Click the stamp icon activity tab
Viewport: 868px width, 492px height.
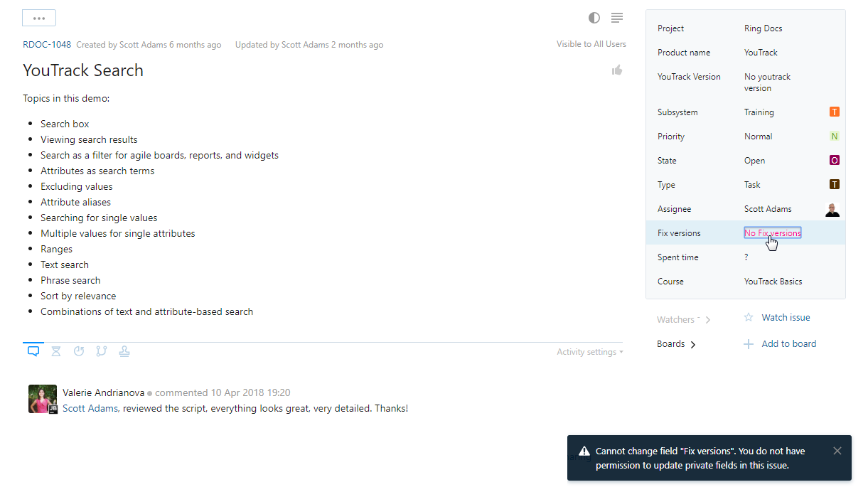[x=124, y=351]
